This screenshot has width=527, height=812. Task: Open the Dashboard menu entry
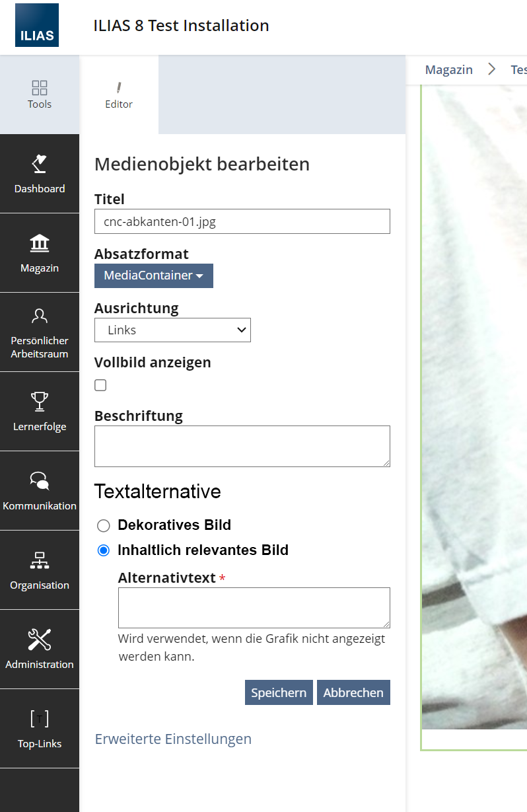pos(40,174)
